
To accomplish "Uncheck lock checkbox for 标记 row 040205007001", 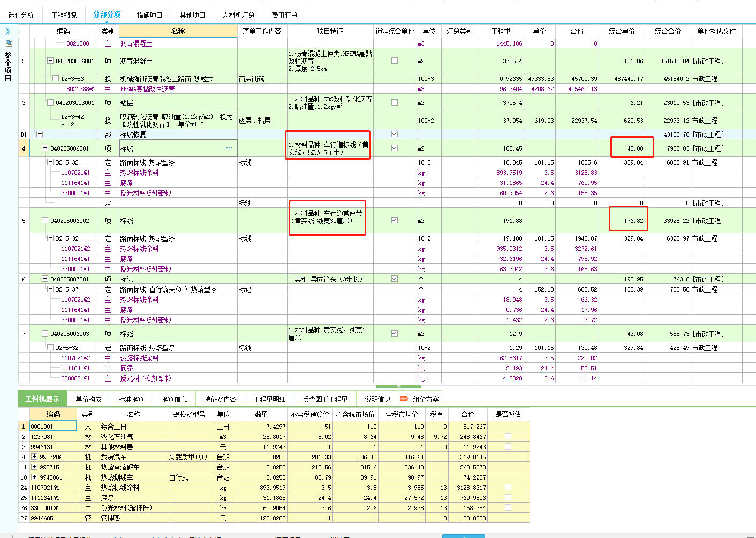I will pos(395,279).
